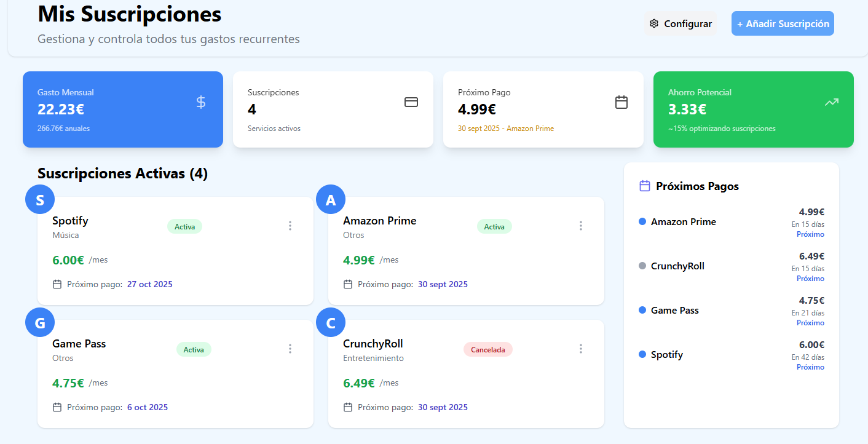Click the Configurar button
Screen dimensions: 868x444
(681, 24)
